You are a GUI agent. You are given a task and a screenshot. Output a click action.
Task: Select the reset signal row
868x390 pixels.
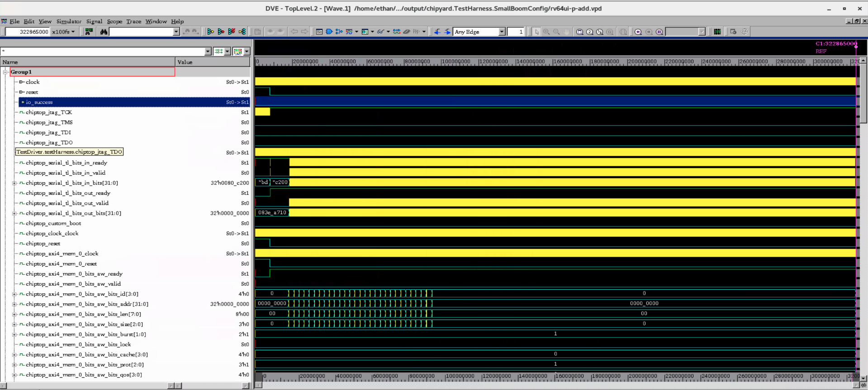coord(32,92)
